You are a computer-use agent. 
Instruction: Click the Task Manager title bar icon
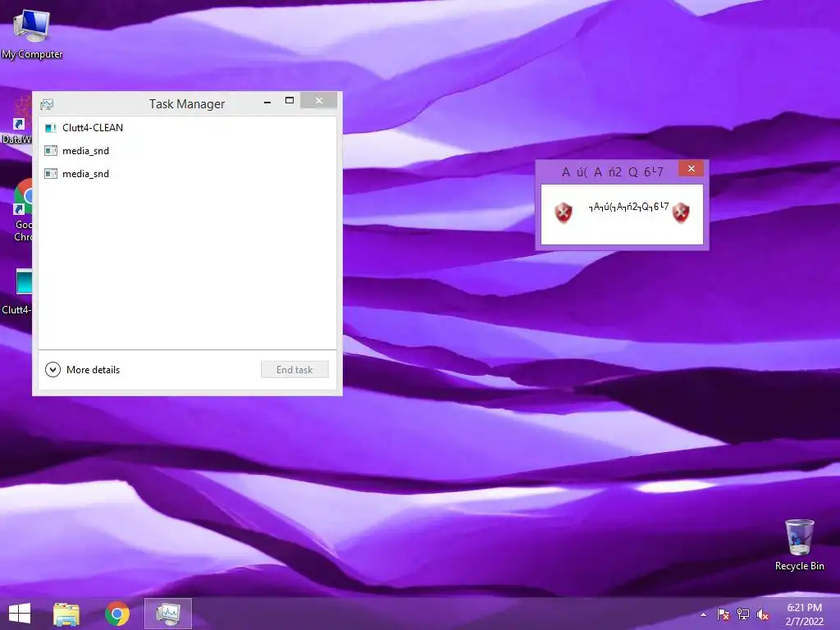(x=47, y=104)
